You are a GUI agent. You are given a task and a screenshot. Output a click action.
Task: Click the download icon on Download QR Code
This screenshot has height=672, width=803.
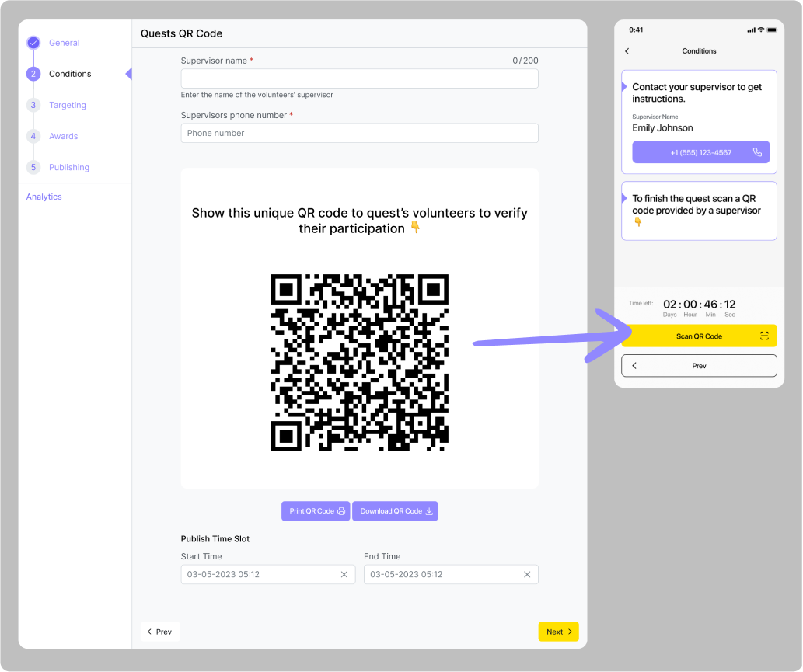[x=429, y=511]
